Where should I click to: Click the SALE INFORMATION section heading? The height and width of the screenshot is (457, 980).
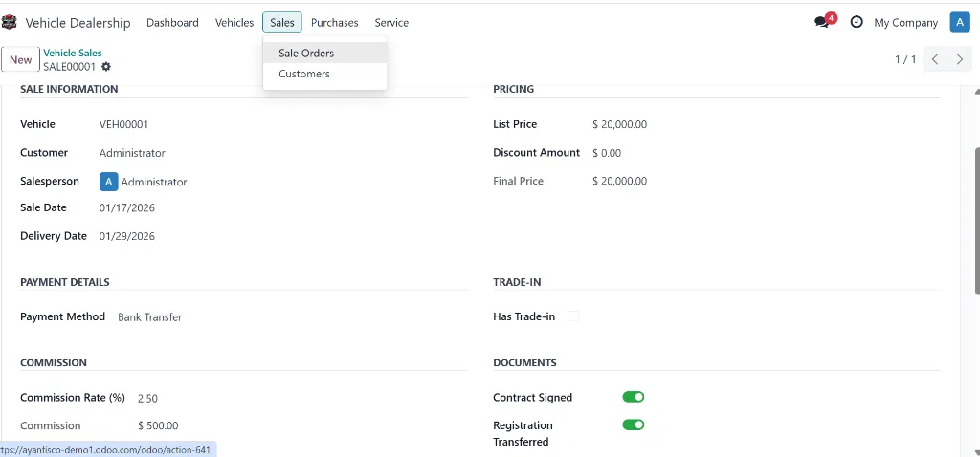[x=69, y=89]
